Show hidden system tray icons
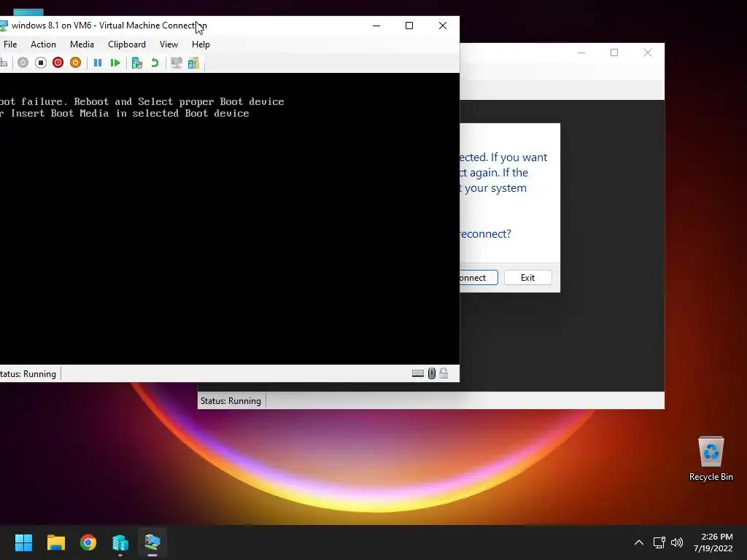The height and width of the screenshot is (560, 747). pyautogui.click(x=639, y=542)
